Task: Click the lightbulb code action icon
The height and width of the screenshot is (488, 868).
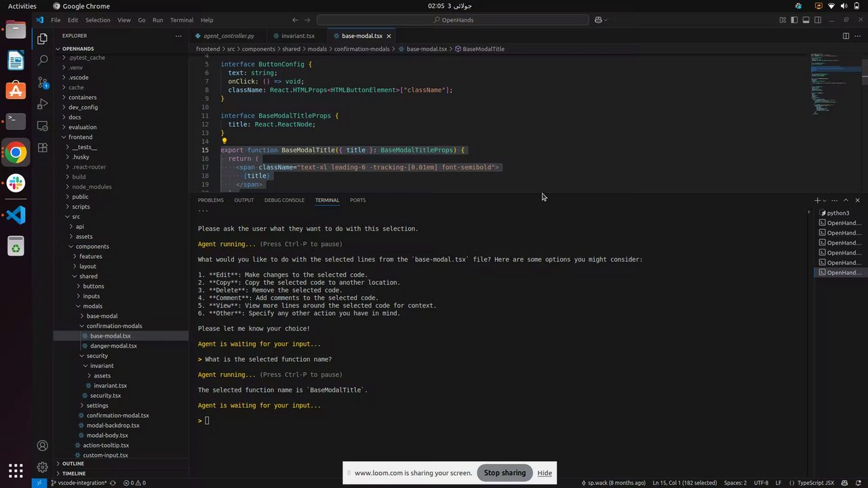Action: 224,141
